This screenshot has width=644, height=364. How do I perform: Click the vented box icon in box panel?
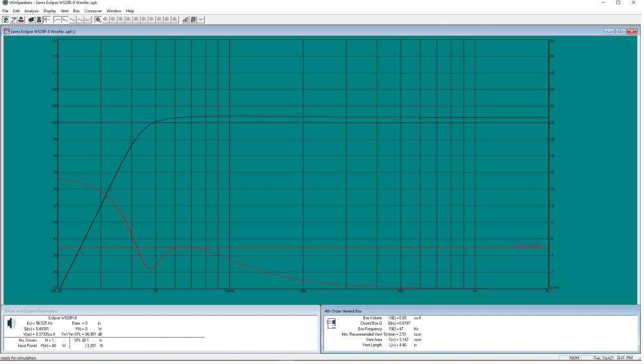click(331, 323)
